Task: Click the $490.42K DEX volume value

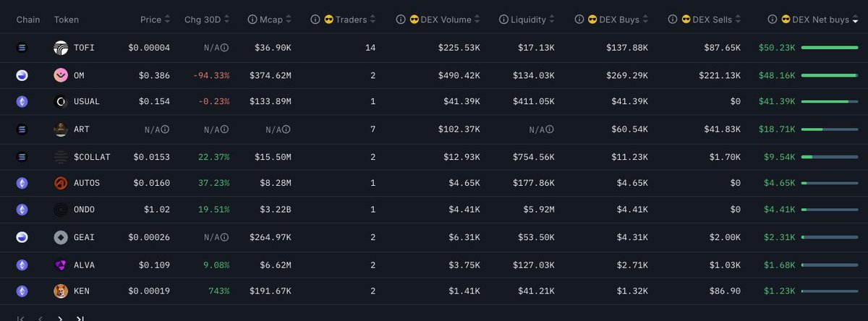Action: 459,75
